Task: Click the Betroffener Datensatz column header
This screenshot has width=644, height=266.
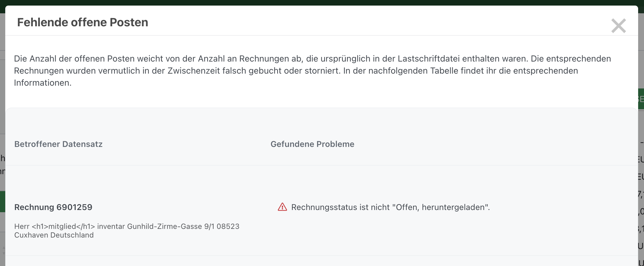Action: coord(58,144)
